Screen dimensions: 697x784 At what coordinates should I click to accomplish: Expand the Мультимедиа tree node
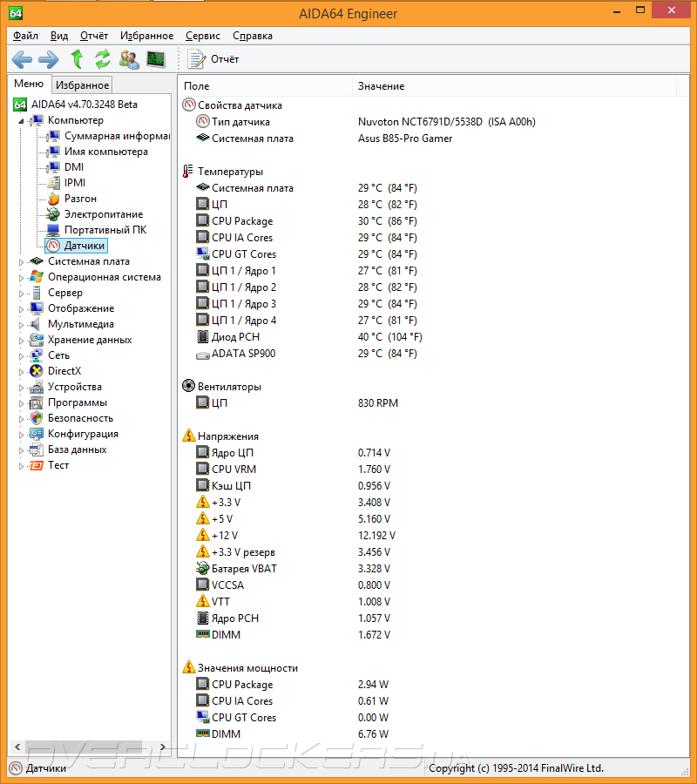coord(21,325)
